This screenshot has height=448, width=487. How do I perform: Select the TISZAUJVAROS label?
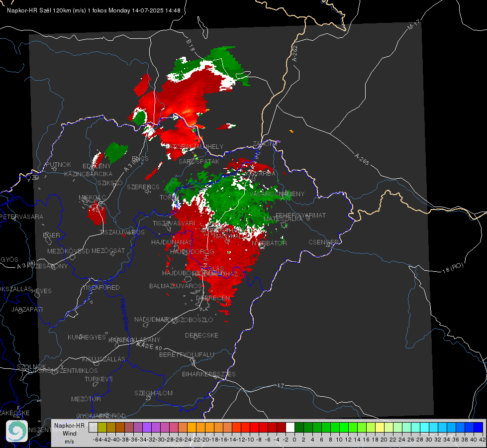coord(122,232)
